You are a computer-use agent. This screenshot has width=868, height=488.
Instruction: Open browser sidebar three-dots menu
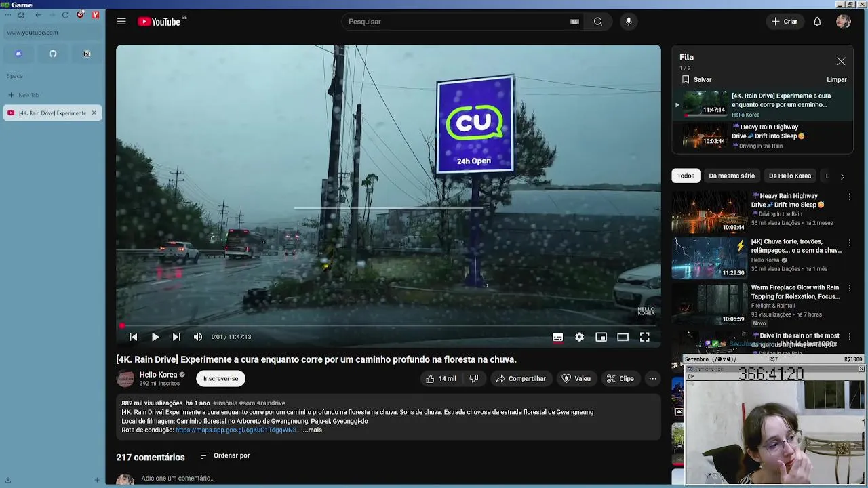pyautogui.click(x=8, y=14)
